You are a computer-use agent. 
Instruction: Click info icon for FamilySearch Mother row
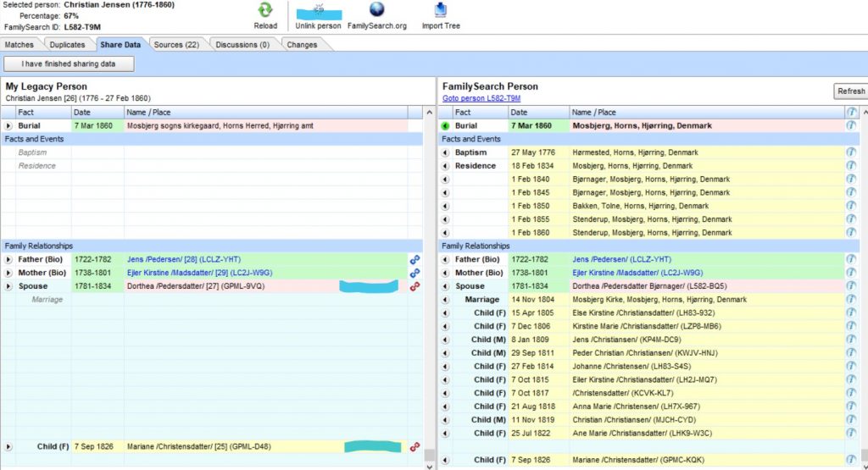851,273
